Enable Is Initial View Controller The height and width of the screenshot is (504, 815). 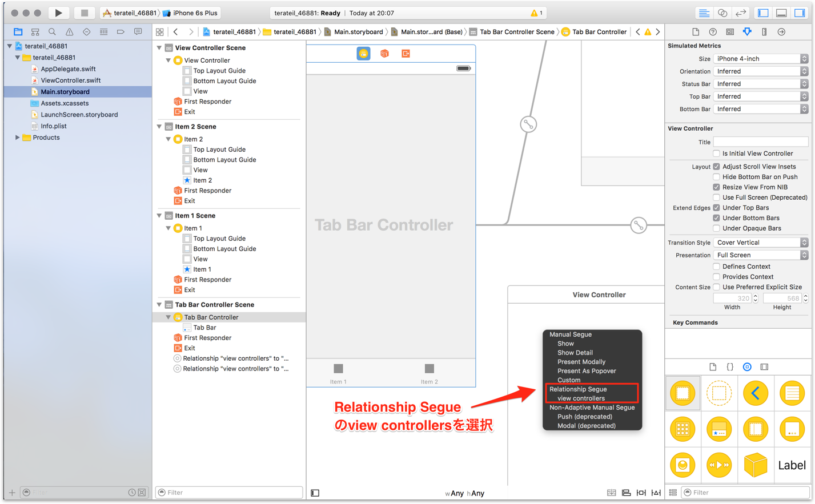tap(716, 154)
